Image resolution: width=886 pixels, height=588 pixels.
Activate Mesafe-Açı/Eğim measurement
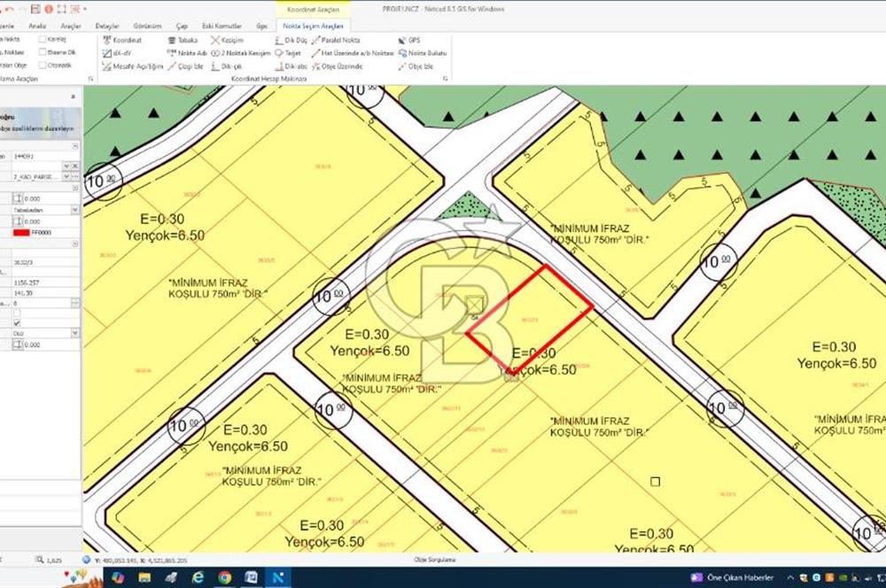[138, 66]
